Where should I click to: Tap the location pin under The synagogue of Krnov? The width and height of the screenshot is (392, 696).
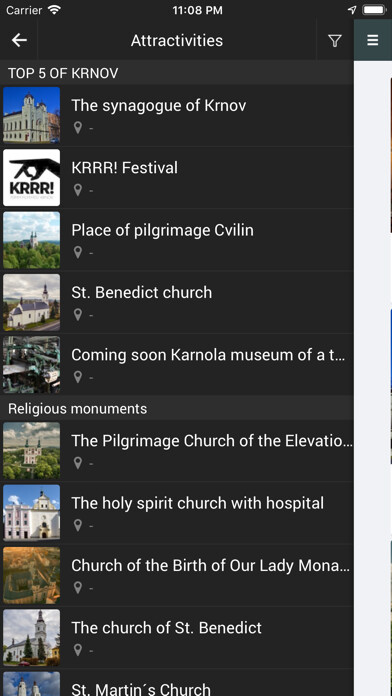click(78, 128)
